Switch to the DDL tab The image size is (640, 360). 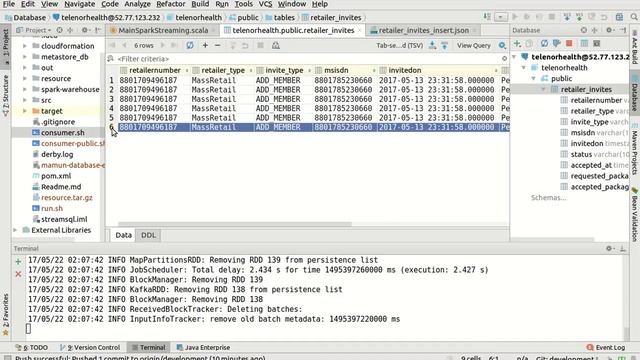pyautogui.click(x=148, y=235)
